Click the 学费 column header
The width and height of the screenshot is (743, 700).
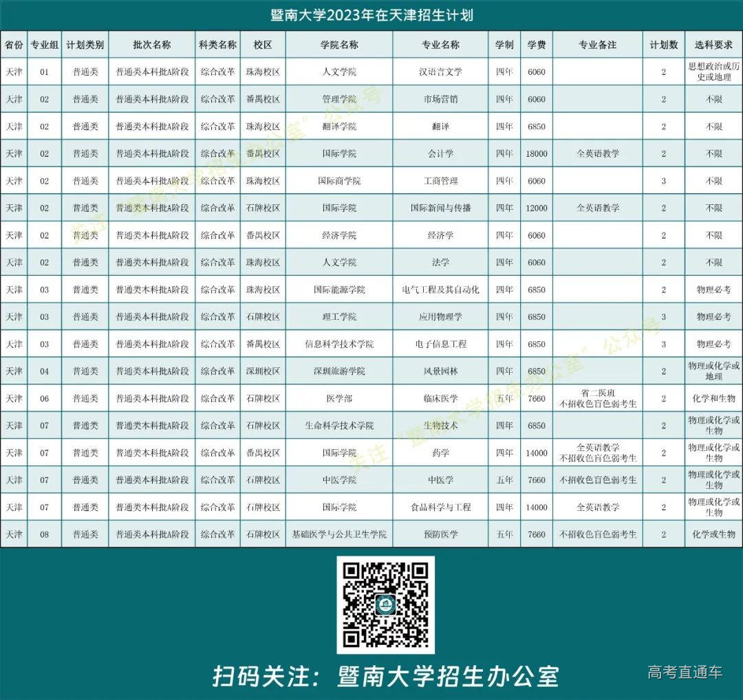(x=536, y=45)
